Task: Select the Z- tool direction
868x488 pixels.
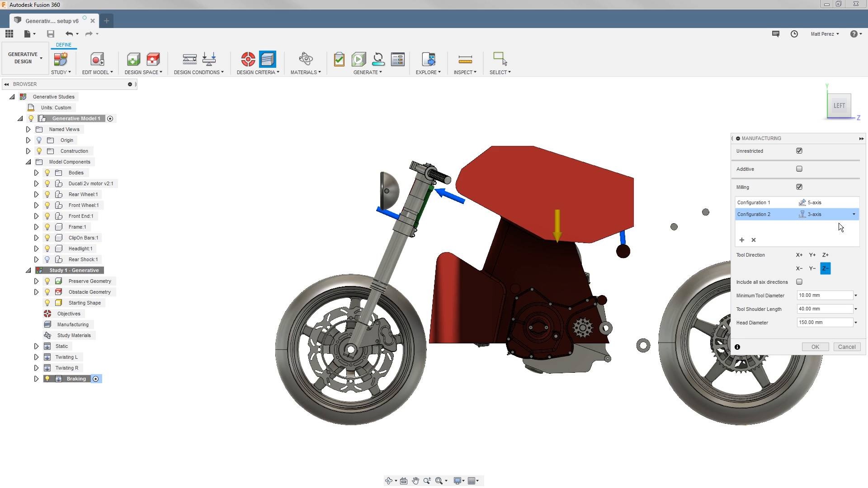Action: [825, 268]
